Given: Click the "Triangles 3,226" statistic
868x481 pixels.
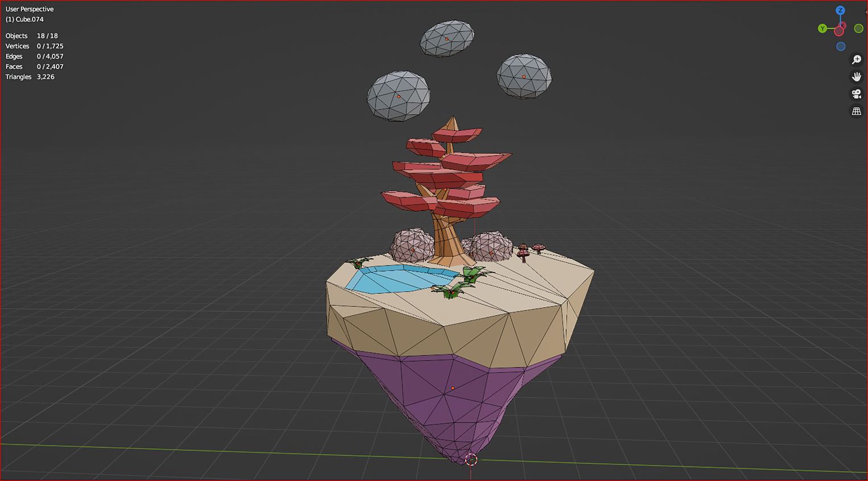Looking at the screenshot, I should tap(30, 77).
